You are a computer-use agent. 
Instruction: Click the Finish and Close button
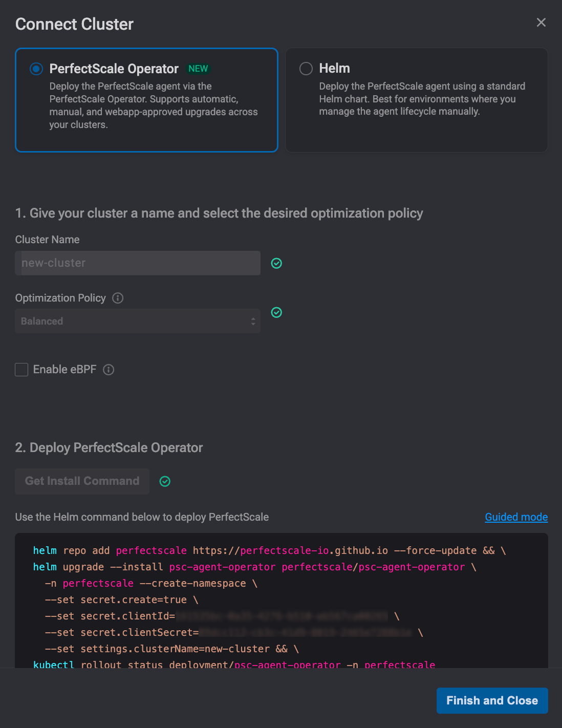click(x=492, y=700)
